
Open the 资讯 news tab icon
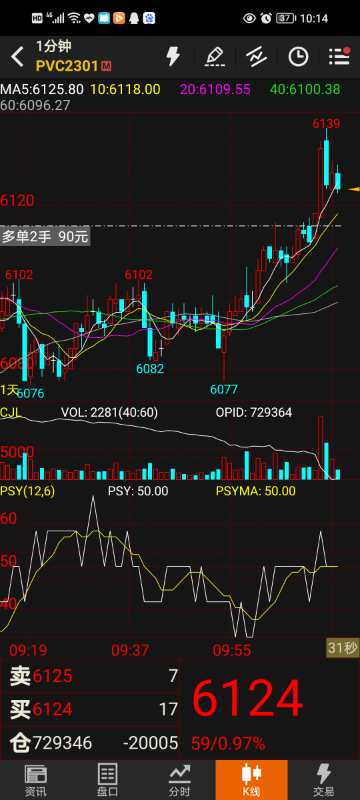(36, 780)
